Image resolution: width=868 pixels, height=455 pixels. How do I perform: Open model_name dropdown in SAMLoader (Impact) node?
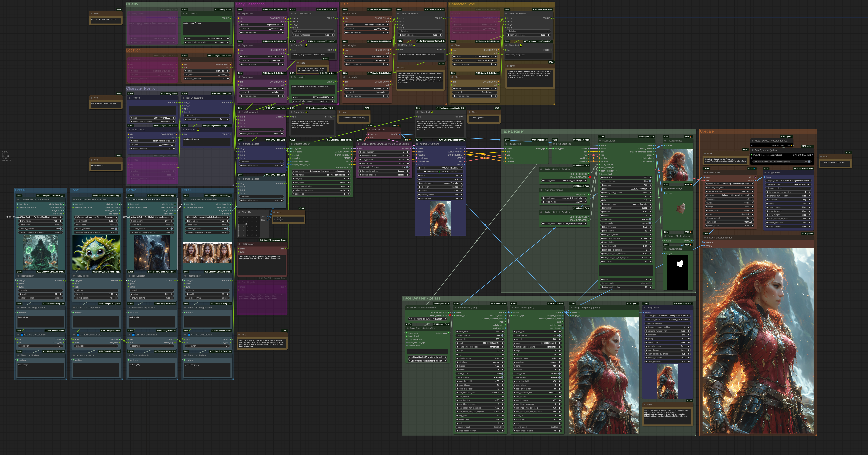pos(564,198)
